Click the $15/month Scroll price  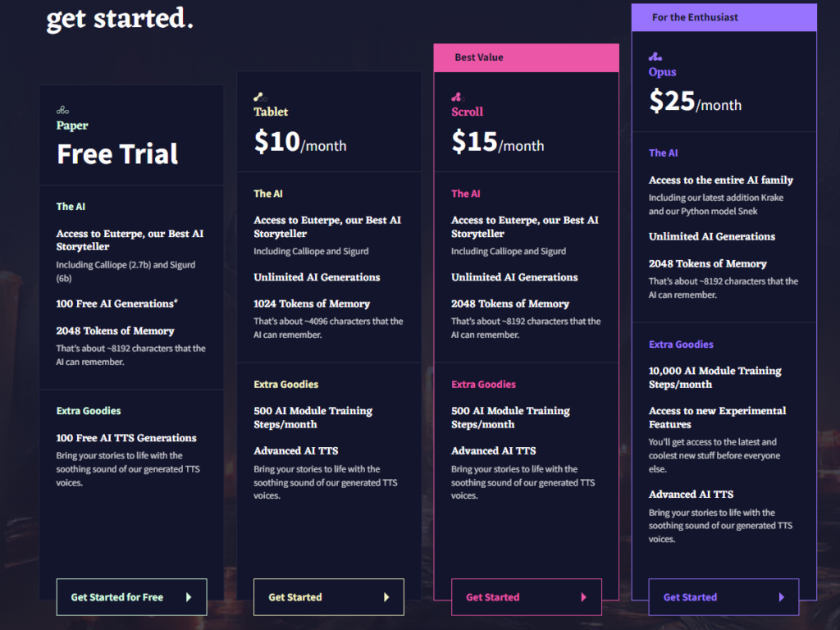pos(498,142)
